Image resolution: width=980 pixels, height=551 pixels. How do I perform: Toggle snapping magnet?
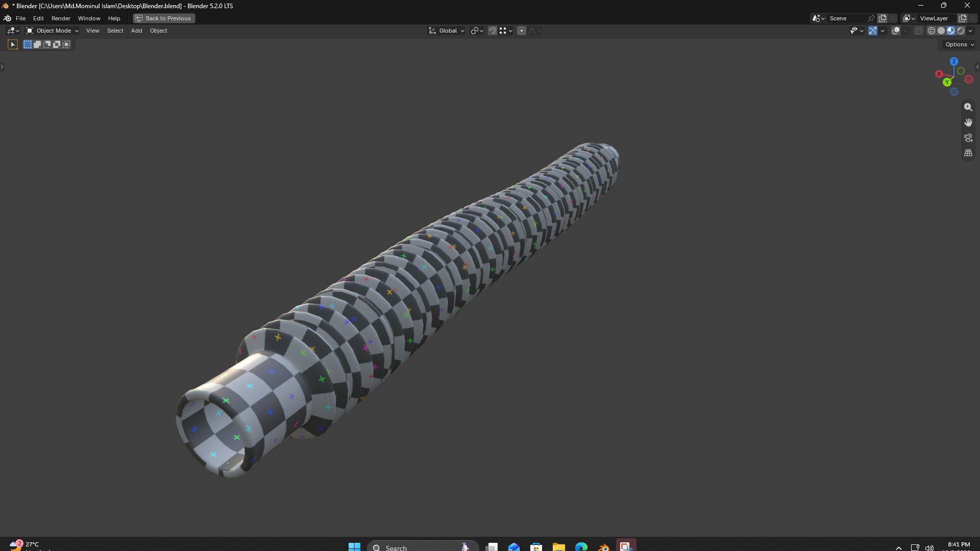[x=492, y=31]
